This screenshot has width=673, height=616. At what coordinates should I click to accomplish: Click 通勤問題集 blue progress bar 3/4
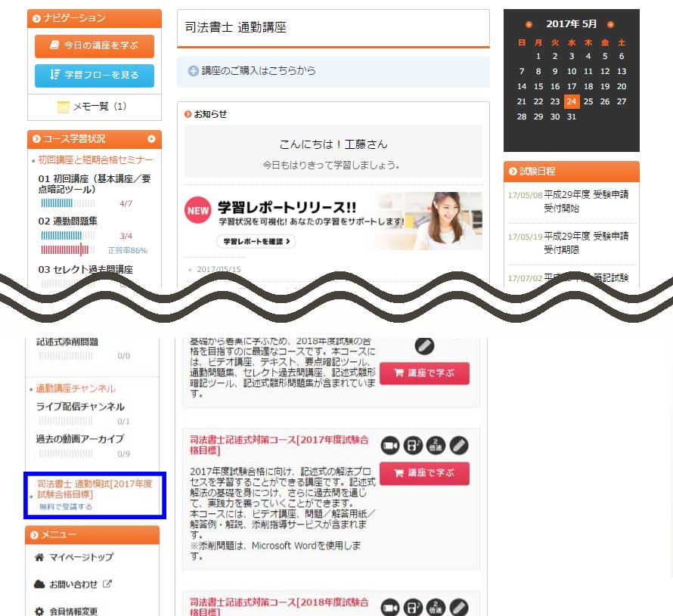pyautogui.click(x=68, y=236)
